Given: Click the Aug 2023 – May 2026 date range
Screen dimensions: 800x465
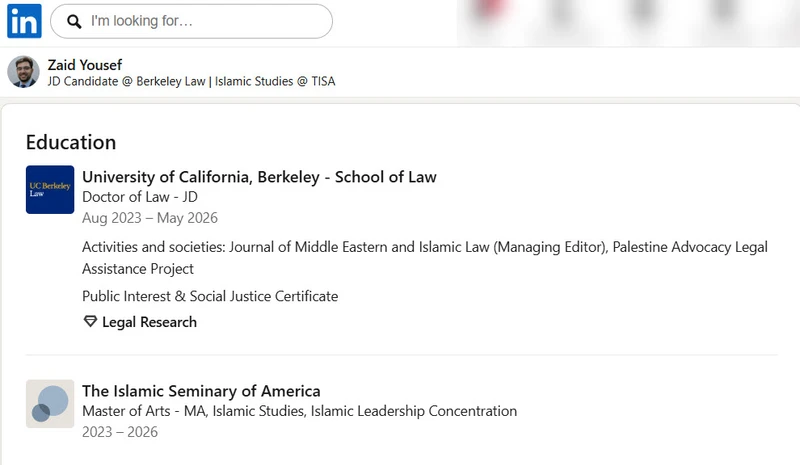Looking at the screenshot, I should click(150, 218).
